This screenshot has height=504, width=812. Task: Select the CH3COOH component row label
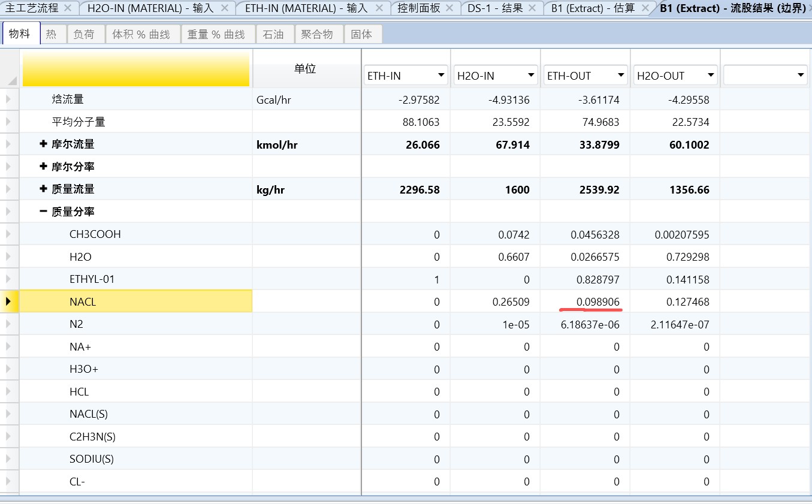(95, 234)
